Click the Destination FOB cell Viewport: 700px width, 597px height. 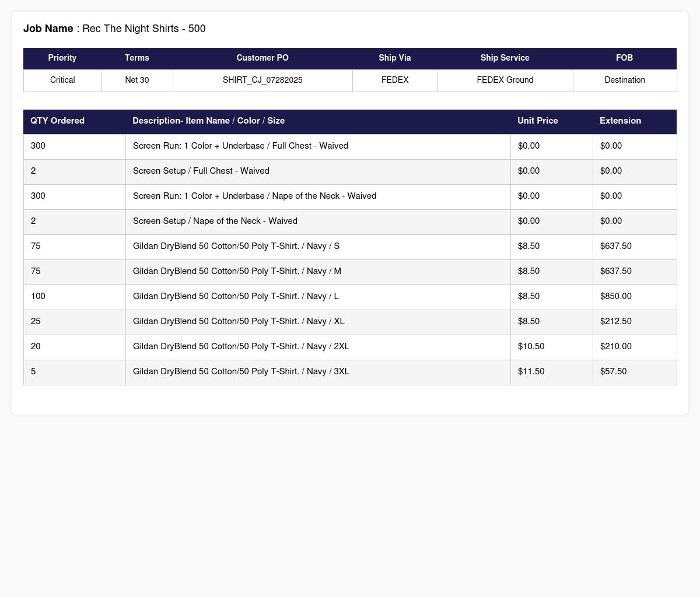click(625, 80)
